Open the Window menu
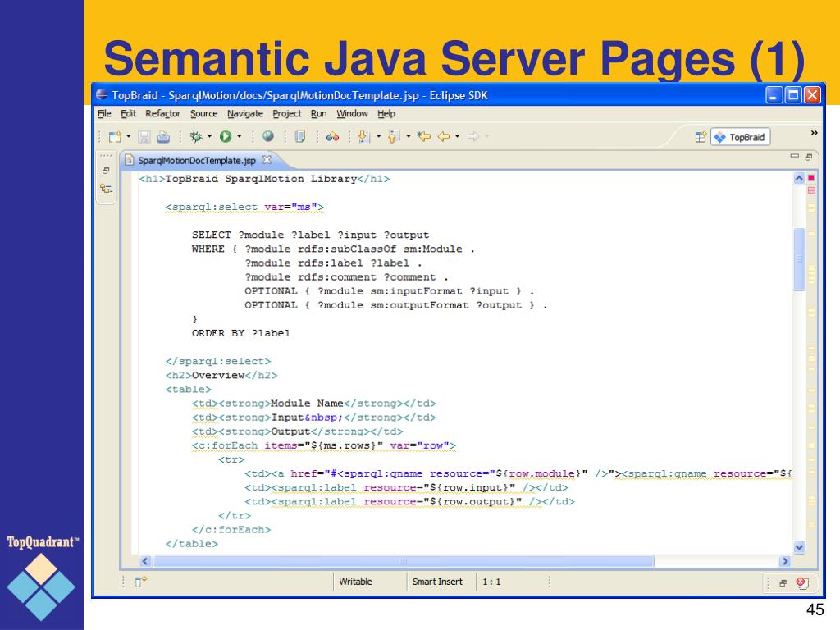 352,113
